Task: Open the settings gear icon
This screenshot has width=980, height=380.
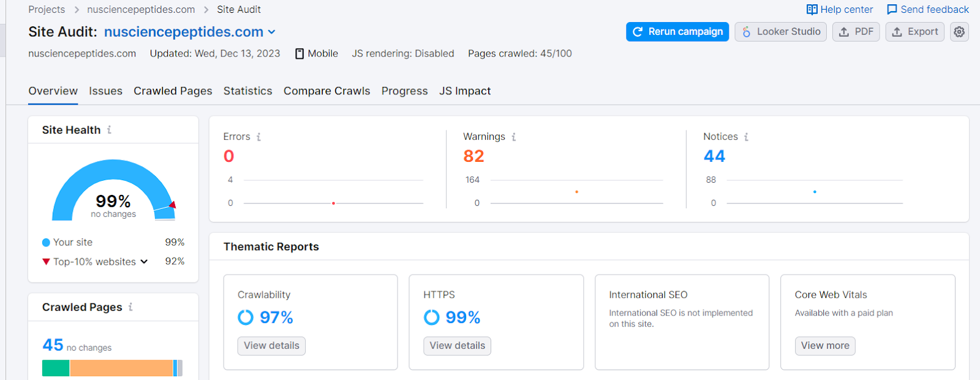Action: pos(959,32)
